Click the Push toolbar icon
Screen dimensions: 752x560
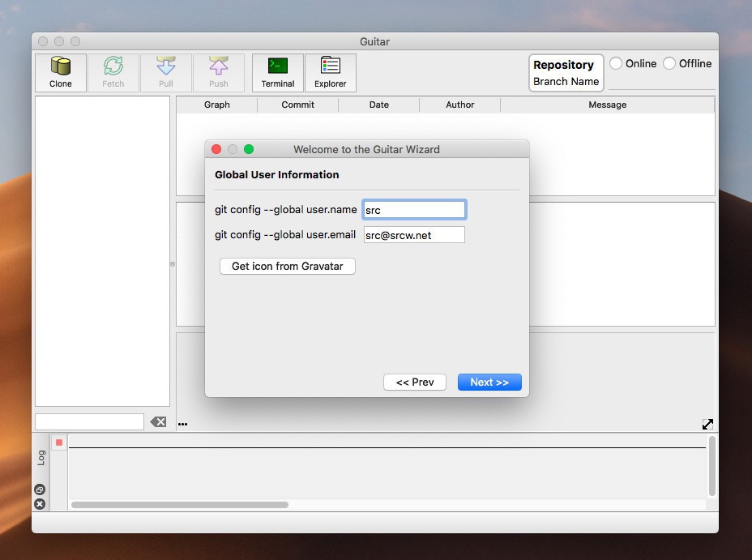point(219,72)
